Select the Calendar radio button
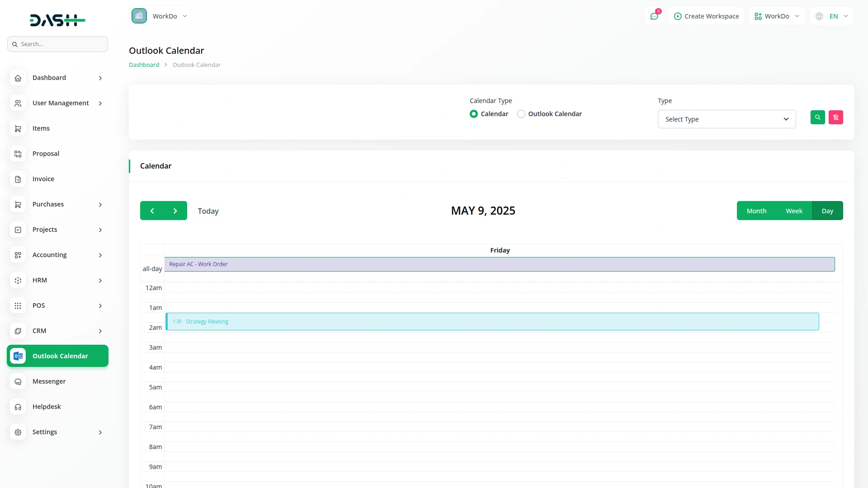This screenshot has width=868, height=488. pyautogui.click(x=473, y=114)
